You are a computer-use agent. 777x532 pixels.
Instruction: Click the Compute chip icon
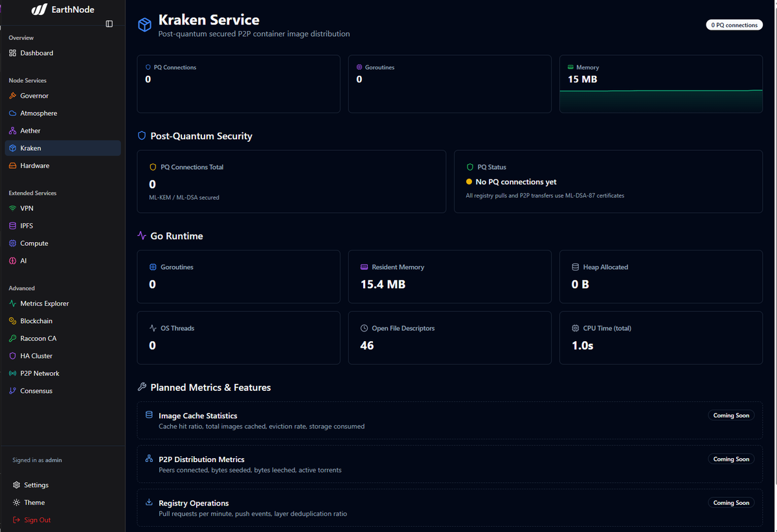tap(13, 243)
